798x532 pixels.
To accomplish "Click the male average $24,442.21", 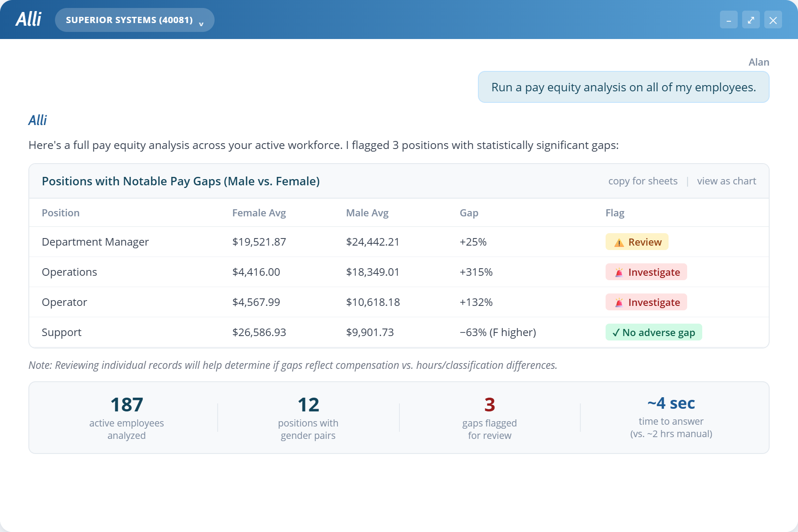I will (373, 242).
